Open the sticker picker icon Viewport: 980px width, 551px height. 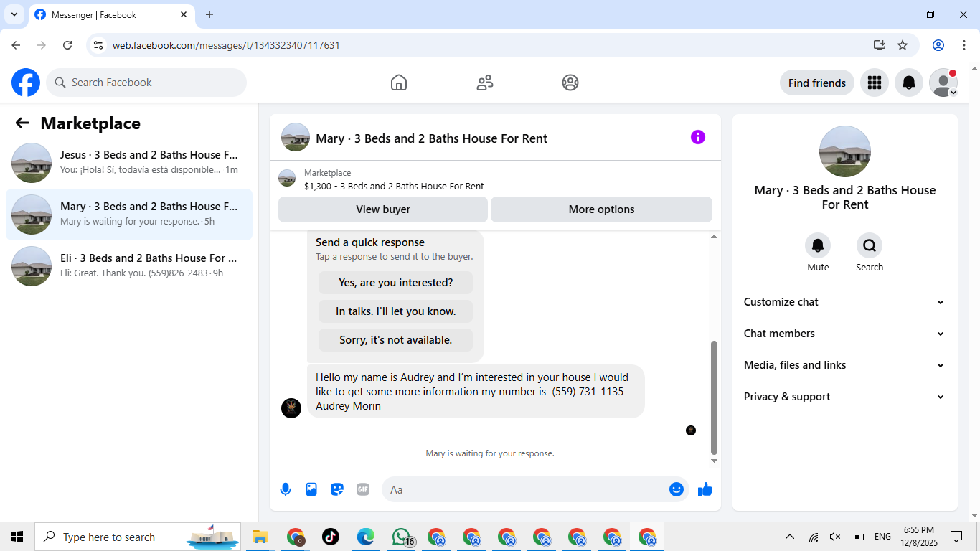337,489
